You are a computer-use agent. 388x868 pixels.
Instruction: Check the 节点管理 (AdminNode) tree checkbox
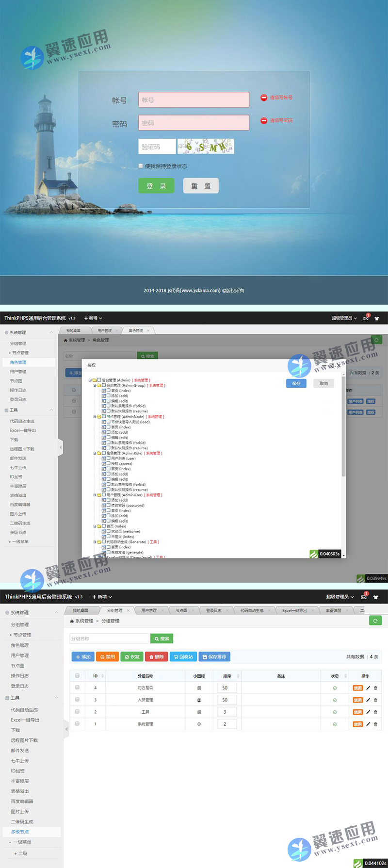pyautogui.click(x=104, y=416)
